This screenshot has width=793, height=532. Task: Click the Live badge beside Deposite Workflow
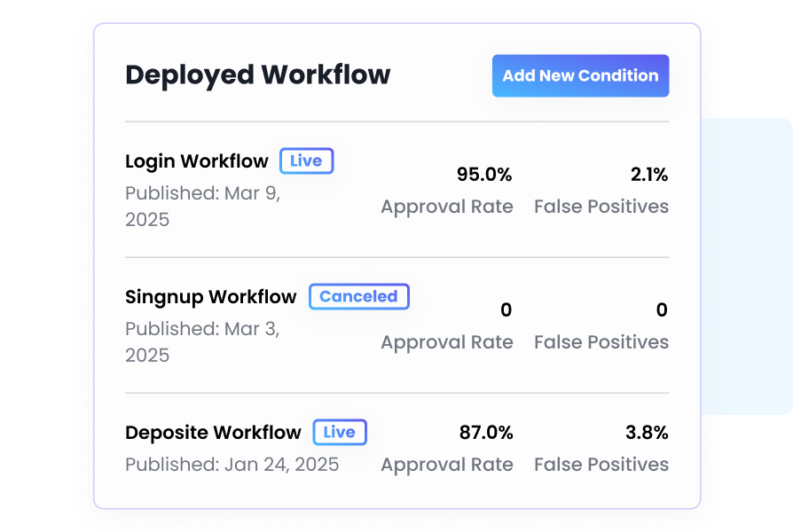[x=339, y=433]
